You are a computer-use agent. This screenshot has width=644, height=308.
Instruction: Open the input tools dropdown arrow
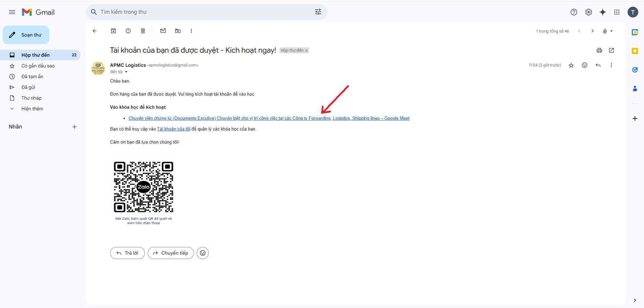click(611, 31)
